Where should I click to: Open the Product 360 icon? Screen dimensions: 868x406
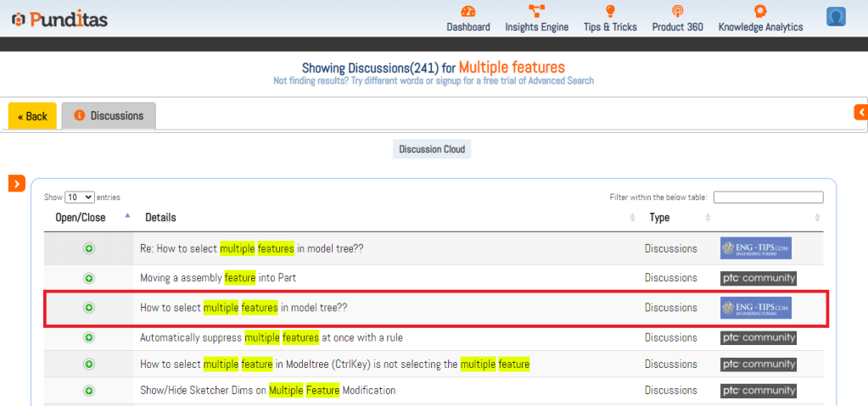pos(677,12)
